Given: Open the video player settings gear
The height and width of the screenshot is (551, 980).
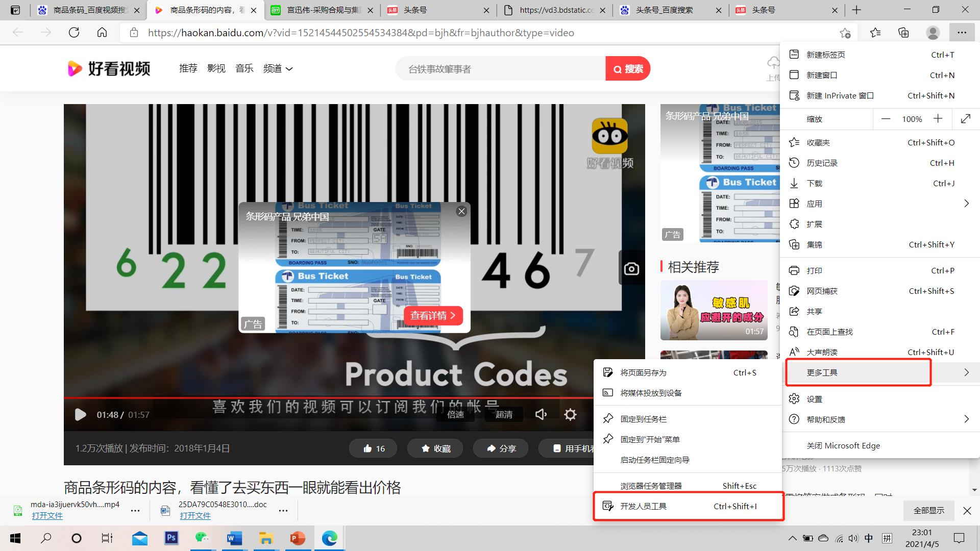Looking at the screenshot, I should (570, 414).
